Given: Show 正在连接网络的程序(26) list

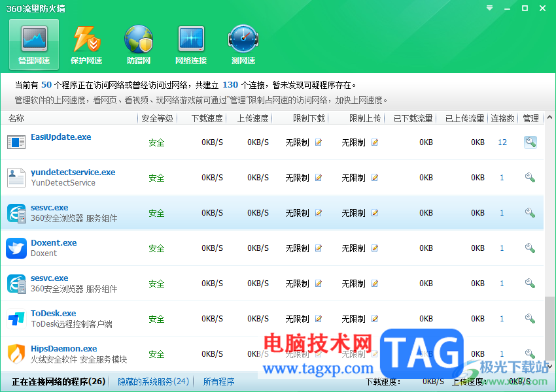Looking at the screenshot, I should tap(58, 382).
